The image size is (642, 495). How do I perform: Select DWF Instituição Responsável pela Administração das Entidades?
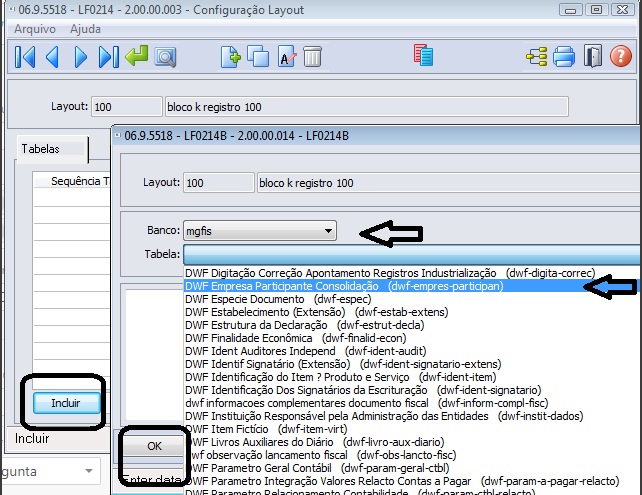pyautogui.click(x=411, y=416)
